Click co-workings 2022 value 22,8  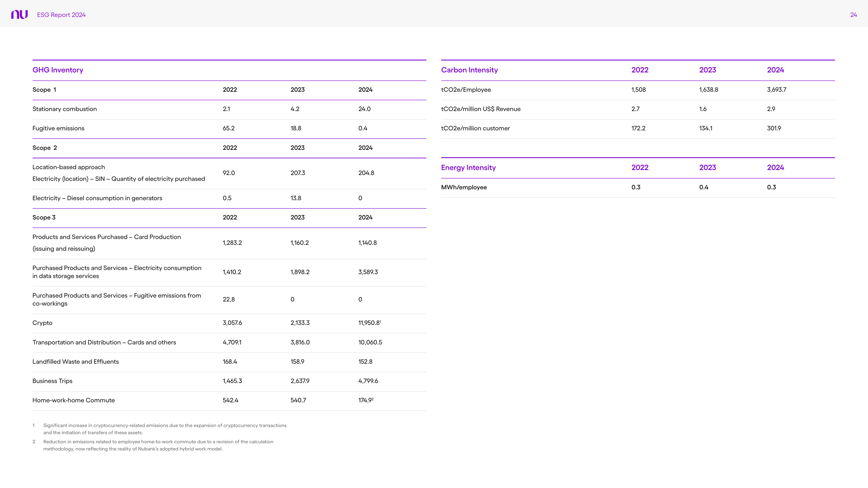(x=229, y=300)
